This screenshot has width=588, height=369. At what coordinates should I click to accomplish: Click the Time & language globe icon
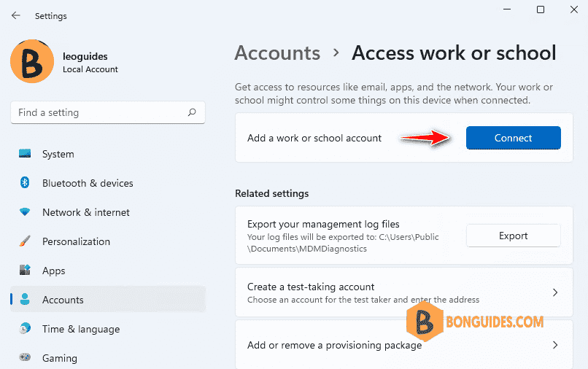tap(25, 328)
